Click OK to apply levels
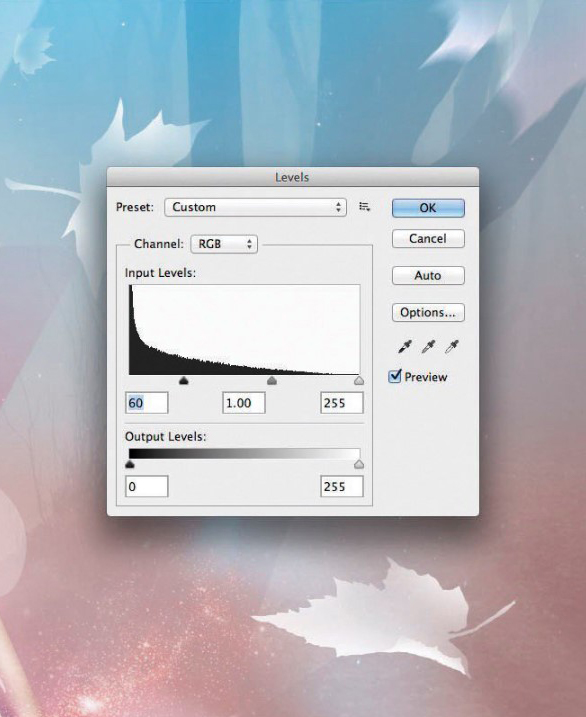This screenshot has height=717, width=586. [428, 208]
